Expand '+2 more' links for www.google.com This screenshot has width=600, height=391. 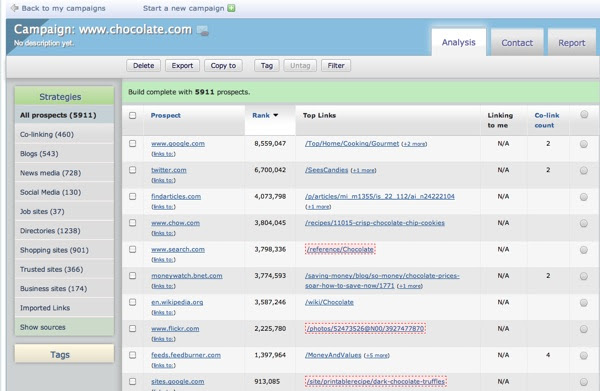coord(414,144)
